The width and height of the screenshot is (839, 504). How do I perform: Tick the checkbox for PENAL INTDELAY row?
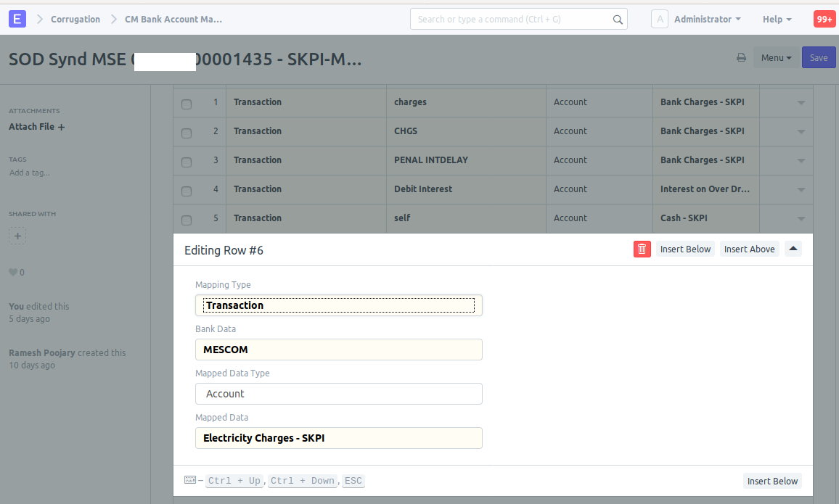(187, 162)
